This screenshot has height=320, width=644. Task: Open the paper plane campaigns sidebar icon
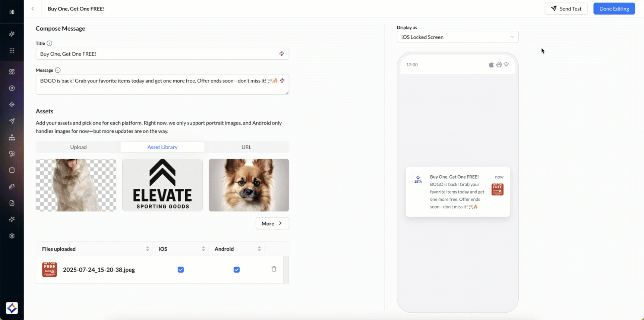point(12,121)
